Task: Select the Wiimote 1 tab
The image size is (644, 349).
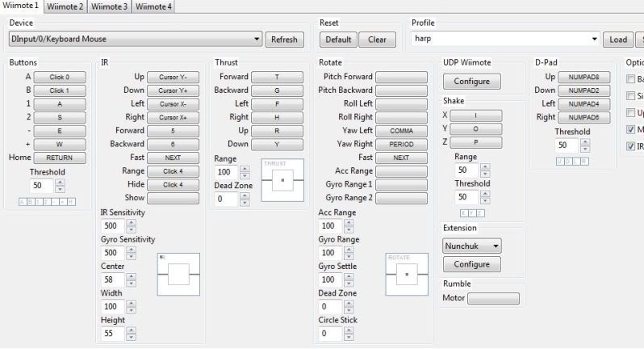Action: (21, 6)
